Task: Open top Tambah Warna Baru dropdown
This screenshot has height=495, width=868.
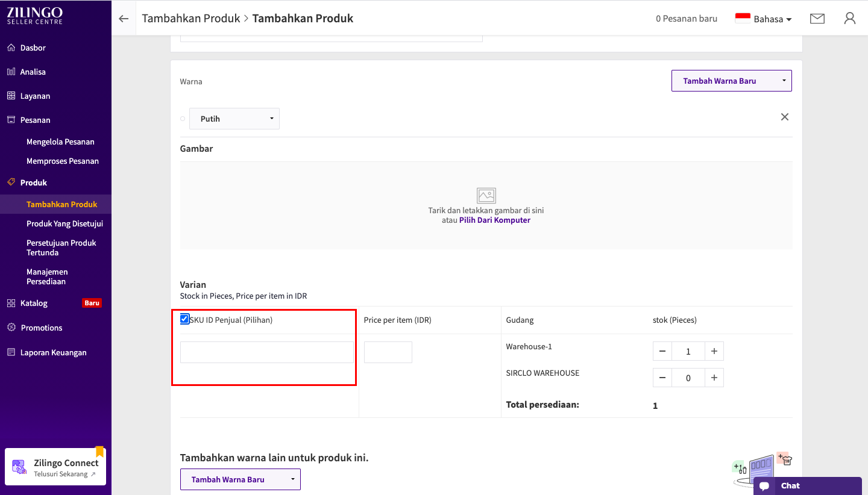Action: coord(732,81)
